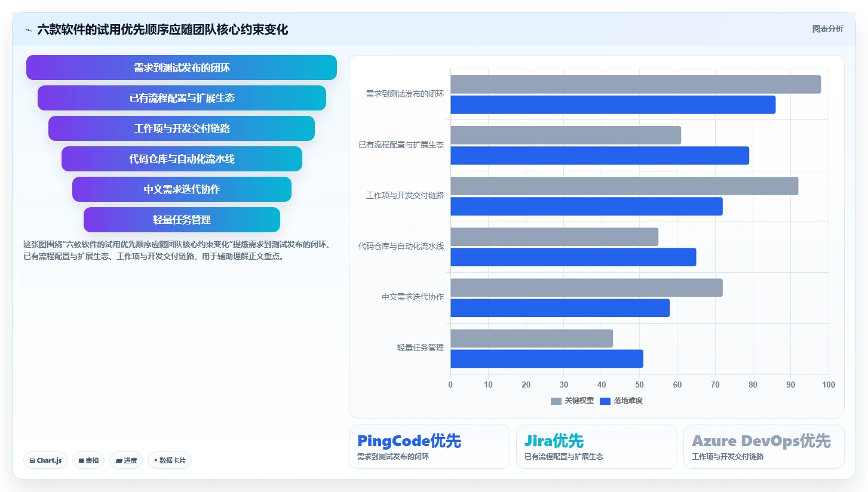868x492 pixels.
Task: Click gray bar for 中文需求迭代协作
Action: (587, 287)
